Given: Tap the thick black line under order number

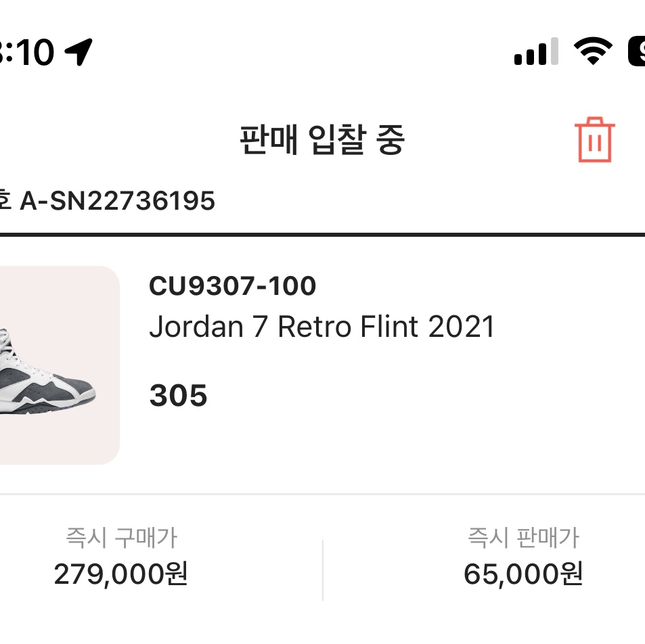Looking at the screenshot, I should [322, 235].
